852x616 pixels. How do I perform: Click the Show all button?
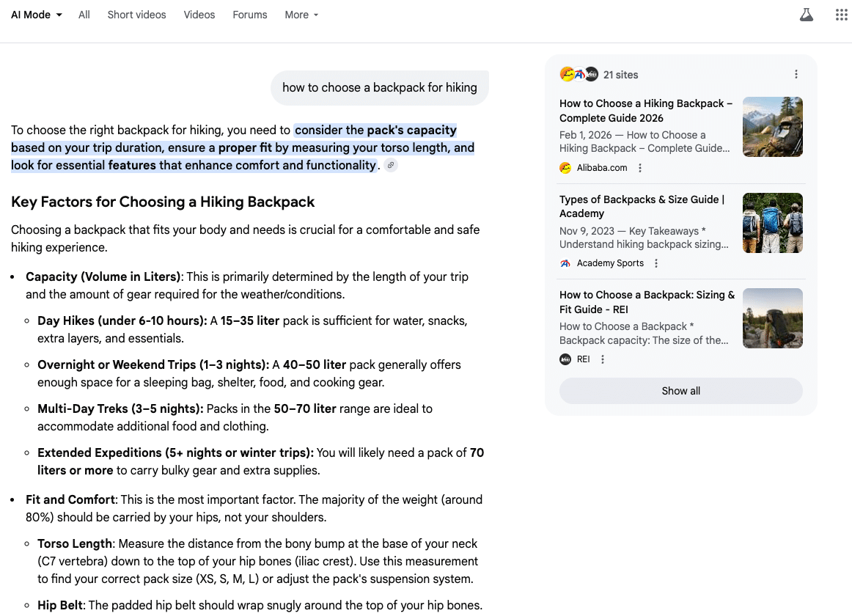[x=680, y=391]
